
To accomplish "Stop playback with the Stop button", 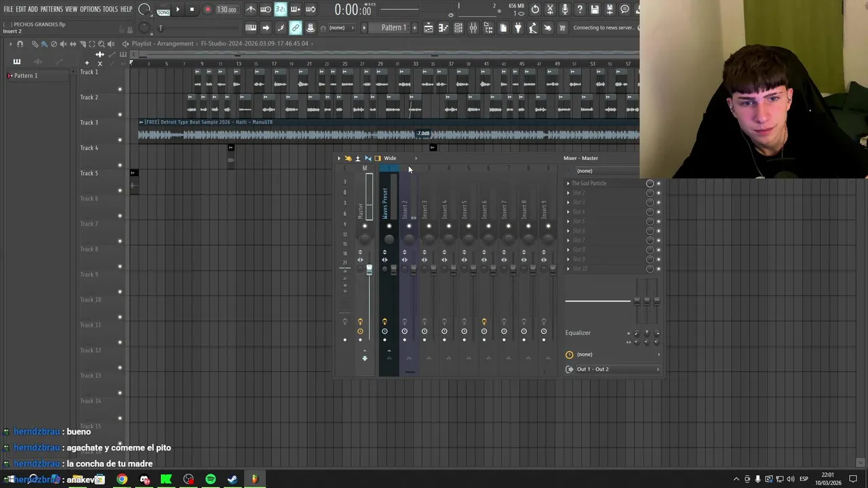I will (x=192, y=9).
